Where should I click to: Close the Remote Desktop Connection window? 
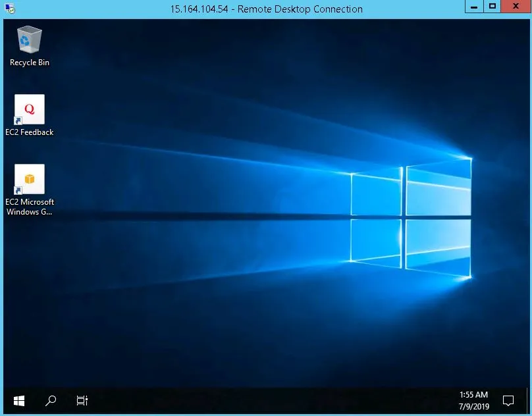516,7
